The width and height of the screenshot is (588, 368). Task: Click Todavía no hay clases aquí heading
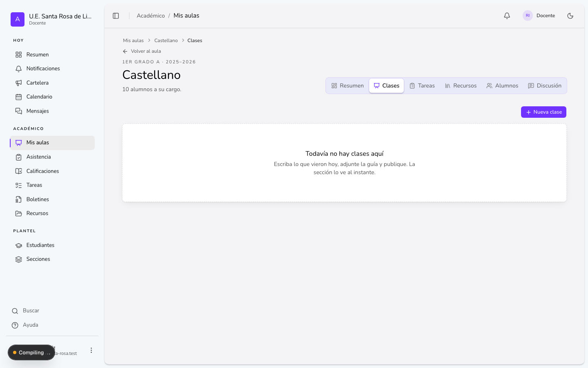345,154
